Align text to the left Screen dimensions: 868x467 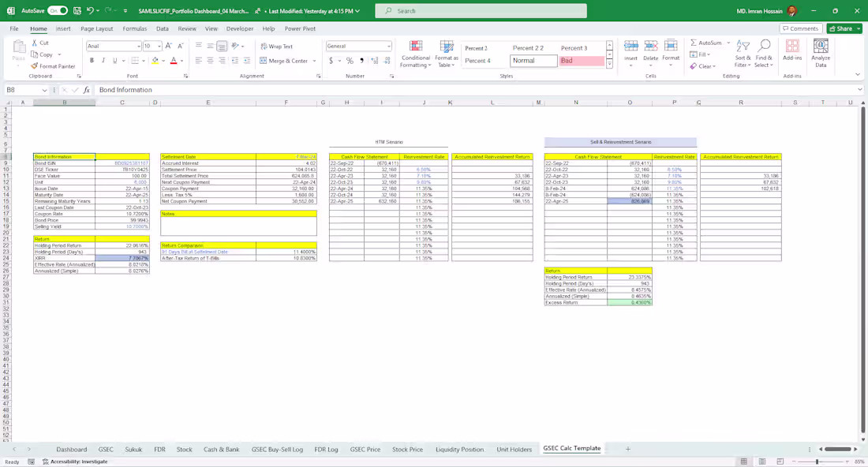198,60
